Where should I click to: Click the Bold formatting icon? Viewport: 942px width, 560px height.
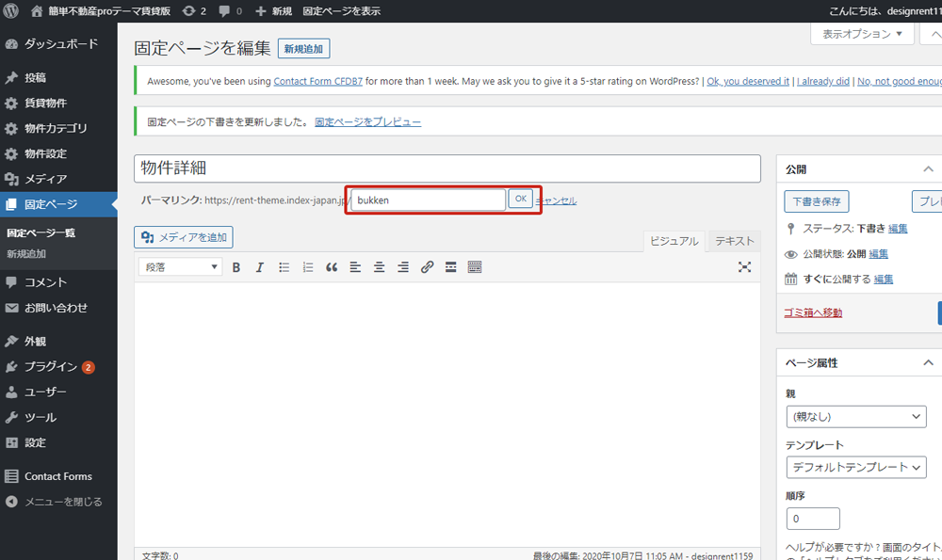pos(236,267)
